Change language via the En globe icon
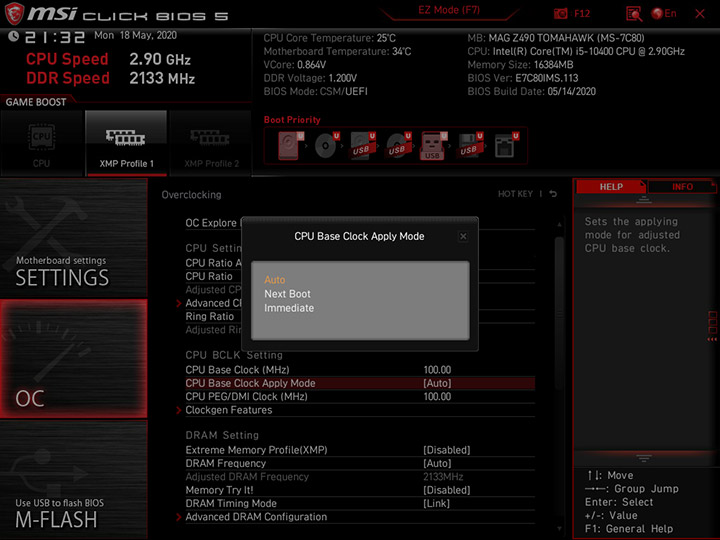The image size is (720, 540). click(x=664, y=13)
